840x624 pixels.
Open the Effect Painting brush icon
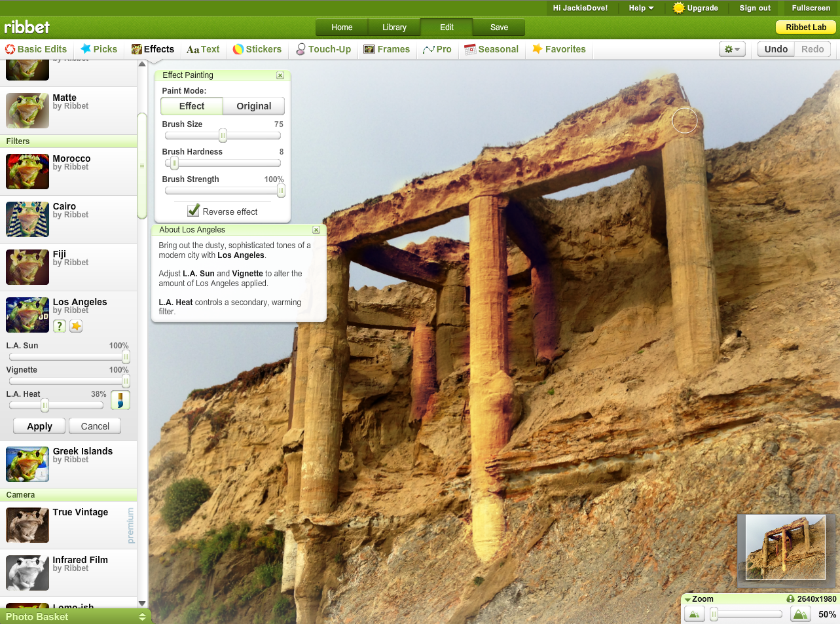point(120,400)
